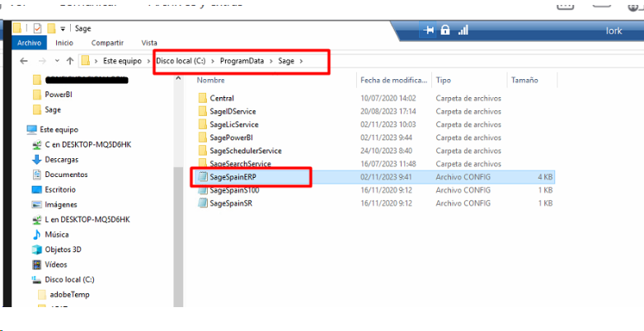This screenshot has height=331, width=644.
Task: Select 'Este equipo' in navigation tree
Action: click(59, 129)
